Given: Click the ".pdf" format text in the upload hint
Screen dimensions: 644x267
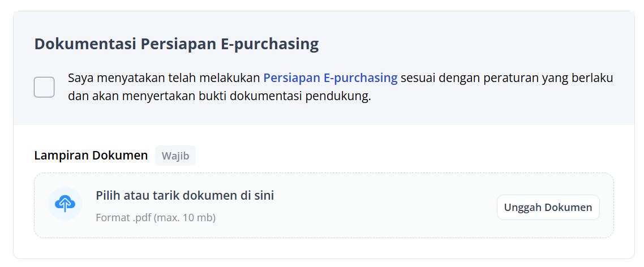Looking at the screenshot, I should click(142, 218).
